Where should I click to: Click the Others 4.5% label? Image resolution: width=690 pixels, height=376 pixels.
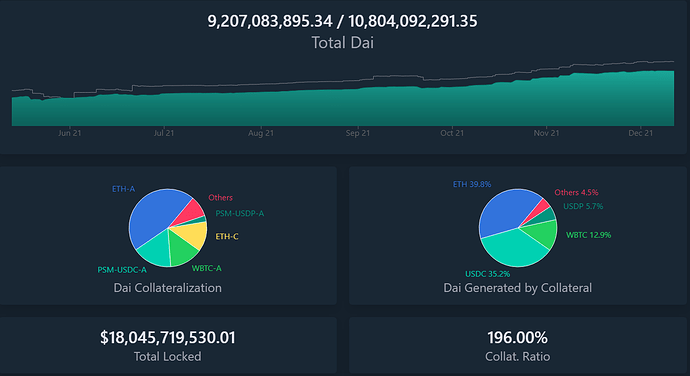576,192
